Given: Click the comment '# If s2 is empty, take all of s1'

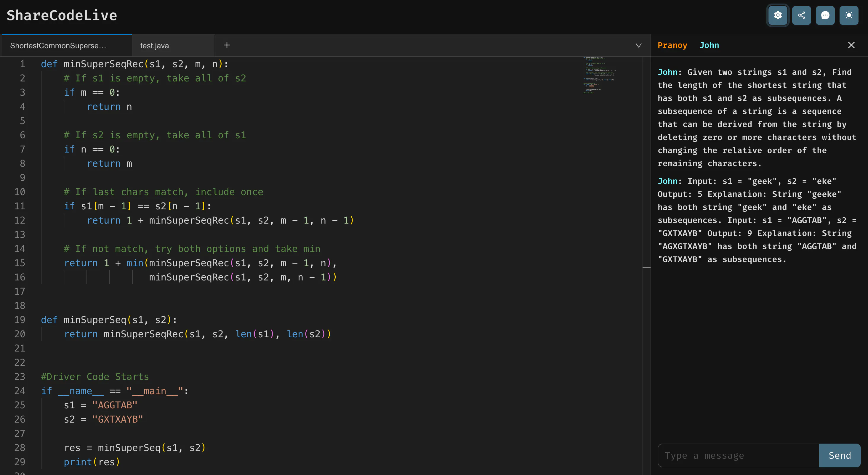Looking at the screenshot, I should pyautogui.click(x=155, y=135).
